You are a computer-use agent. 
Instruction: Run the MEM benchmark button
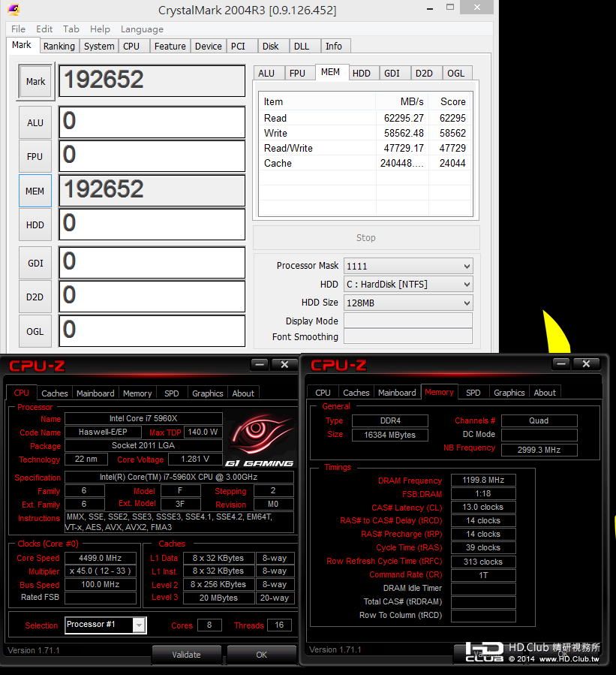(35, 191)
